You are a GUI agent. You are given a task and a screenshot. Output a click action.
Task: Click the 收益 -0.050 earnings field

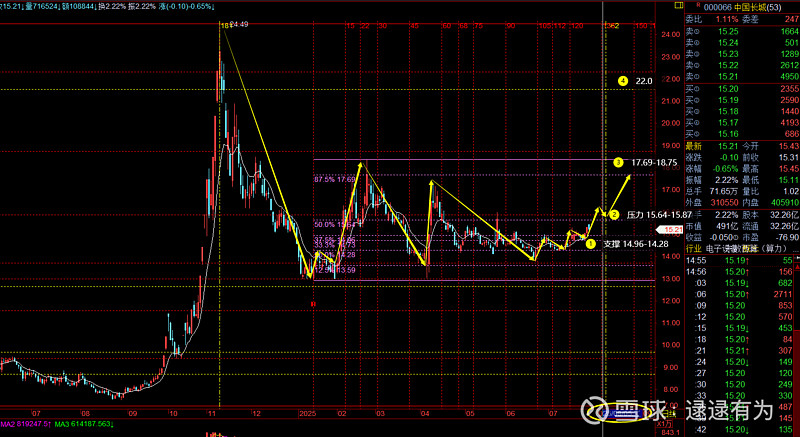click(712, 238)
